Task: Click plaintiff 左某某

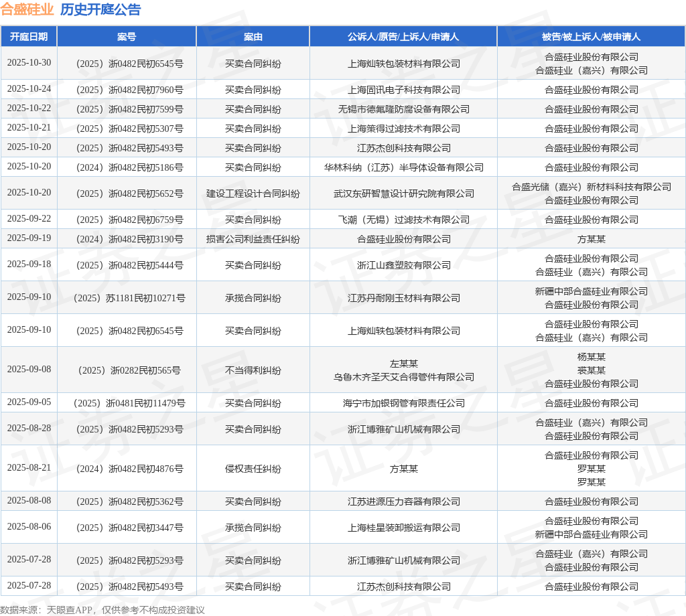Action: point(403,364)
